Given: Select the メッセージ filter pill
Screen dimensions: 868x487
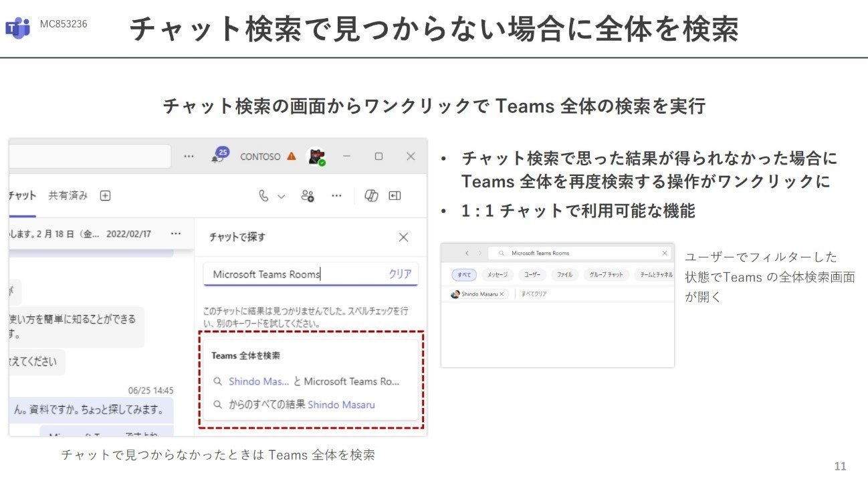Looking at the screenshot, I should tap(498, 274).
